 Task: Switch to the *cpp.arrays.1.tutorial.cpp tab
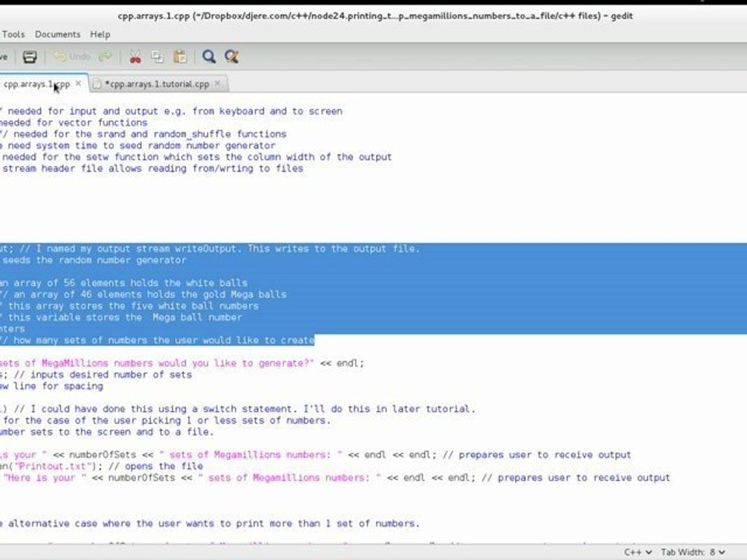(x=157, y=84)
